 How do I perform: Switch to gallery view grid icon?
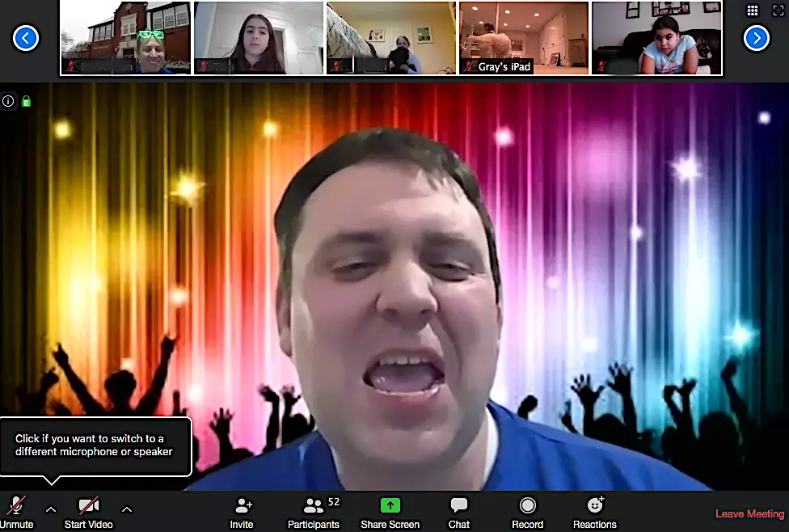pyautogui.click(x=753, y=11)
